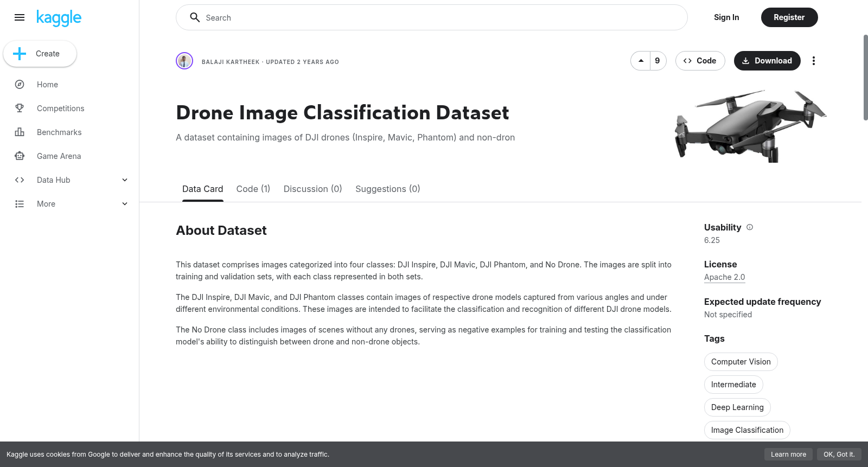
Task: Click the Benchmarks bar chart icon
Action: coord(20,132)
